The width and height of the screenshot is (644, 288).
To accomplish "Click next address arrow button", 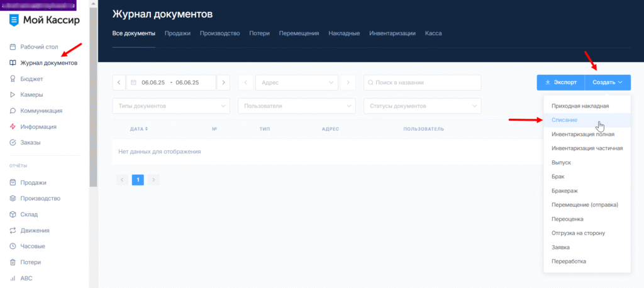I will (348, 82).
